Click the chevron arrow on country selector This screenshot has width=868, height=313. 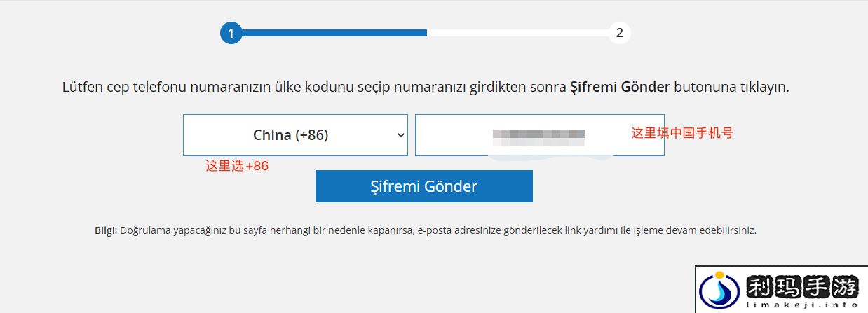pyautogui.click(x=400, y=135)
